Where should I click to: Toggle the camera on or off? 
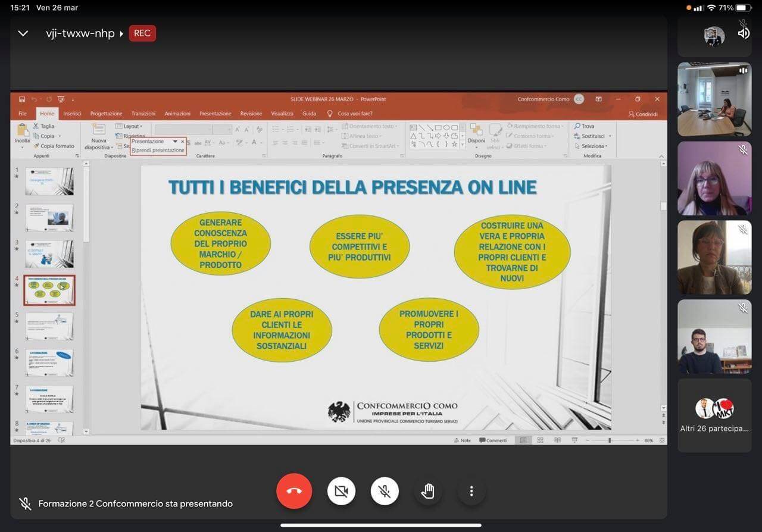coord(341,491)
